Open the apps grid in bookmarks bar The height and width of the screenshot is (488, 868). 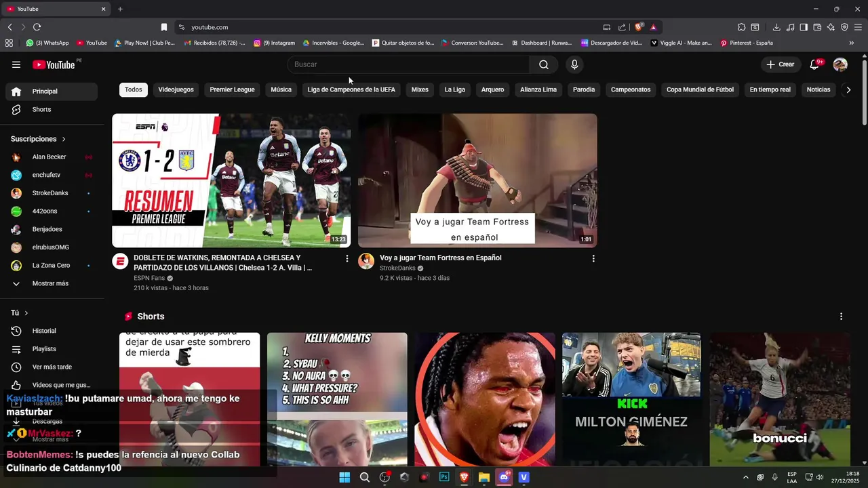click(x=9, y=43)
